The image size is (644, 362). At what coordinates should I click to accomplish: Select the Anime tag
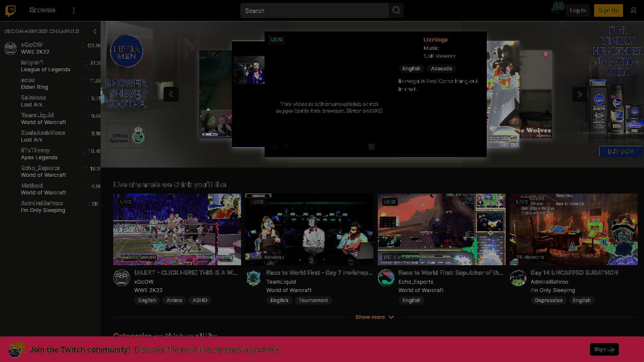[174, 300]
